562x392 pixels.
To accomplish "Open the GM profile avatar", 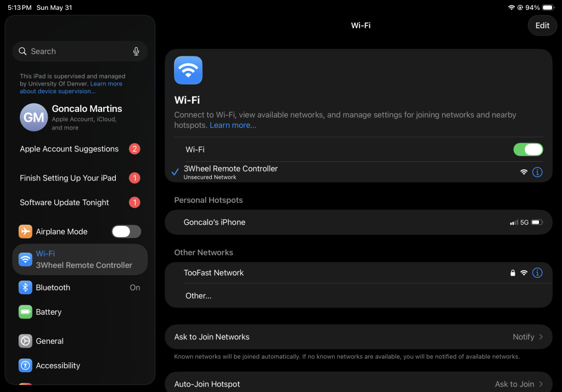I will (33, 117).
